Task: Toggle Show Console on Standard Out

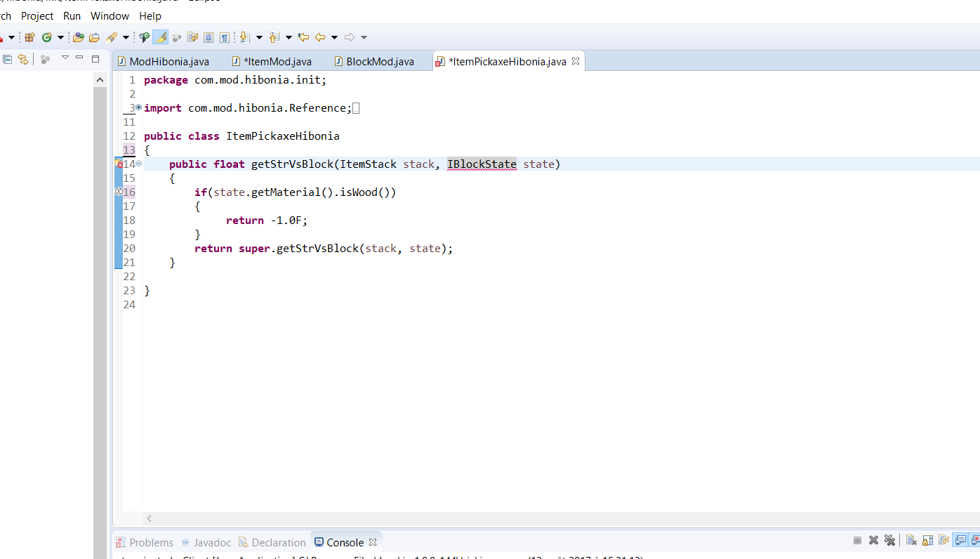Action: 960,540
